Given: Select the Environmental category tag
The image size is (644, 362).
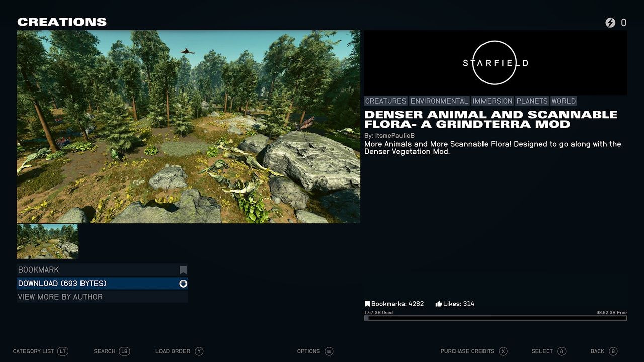Looking at the screenshot, I should [439, 101].
